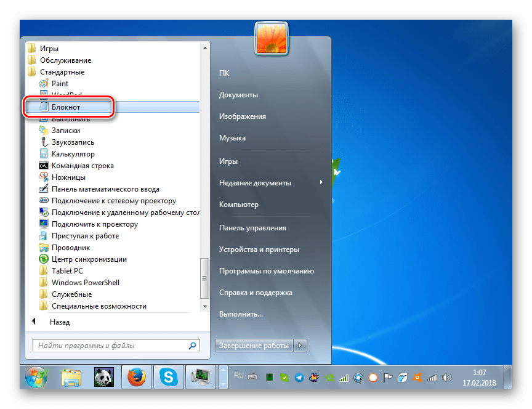This screenshot has width=532, height=409.
Task: Click scrollbar down arrow in programs list
Action: coord(205,306)
